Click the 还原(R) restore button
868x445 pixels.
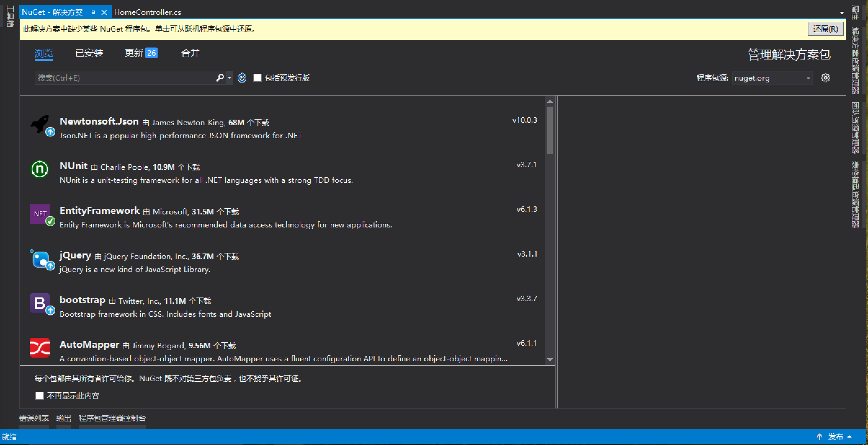(x=825, y=29)
